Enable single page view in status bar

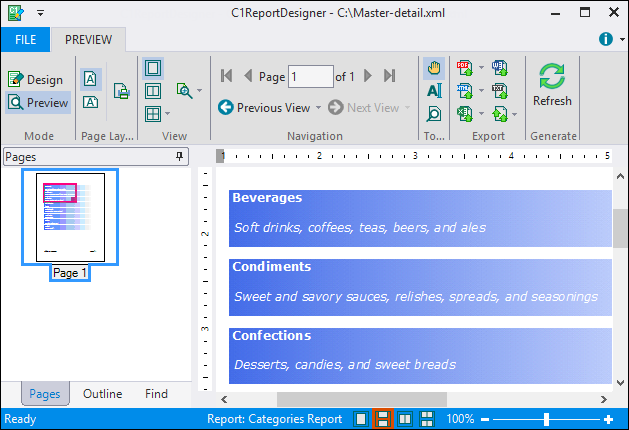pos(361,419)
